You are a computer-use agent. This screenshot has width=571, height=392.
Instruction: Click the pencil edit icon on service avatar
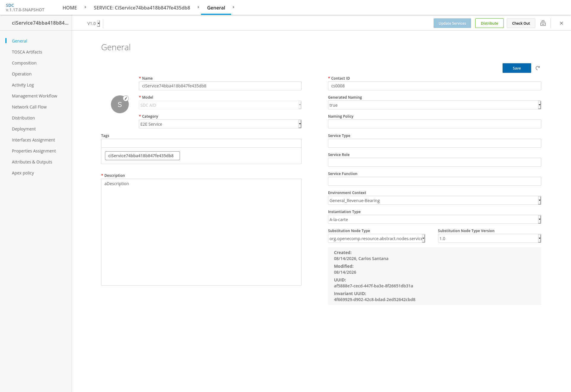[x=126, y=98]
